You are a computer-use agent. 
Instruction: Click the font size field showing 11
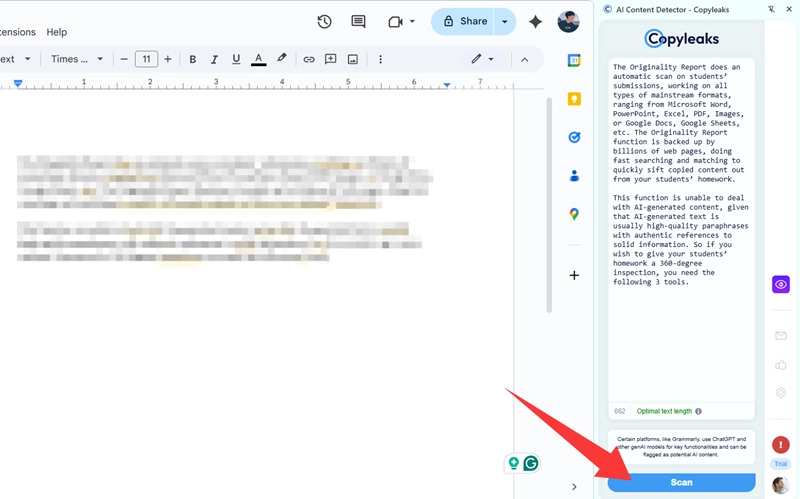[x=146, y=59]
